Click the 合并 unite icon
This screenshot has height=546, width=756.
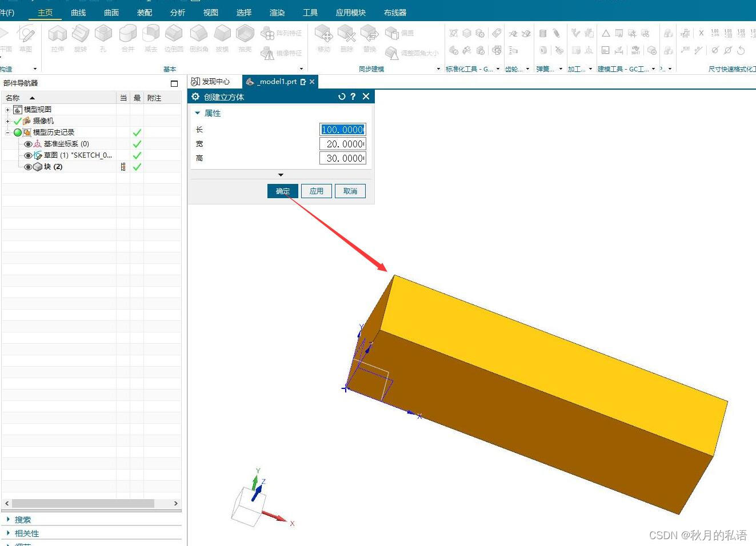tap(128, 34)
